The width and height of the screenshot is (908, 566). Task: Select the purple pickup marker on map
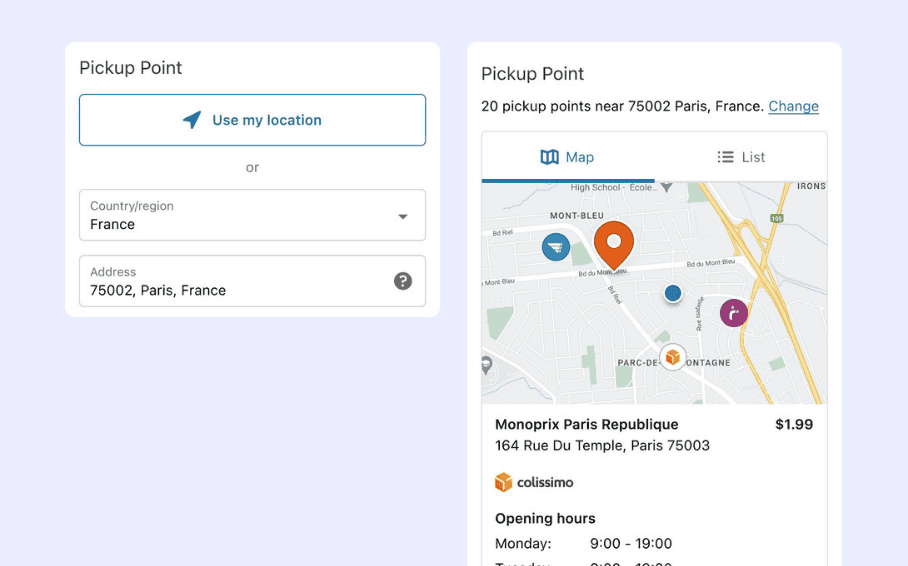pyautogui.click(x=734, y=313)
